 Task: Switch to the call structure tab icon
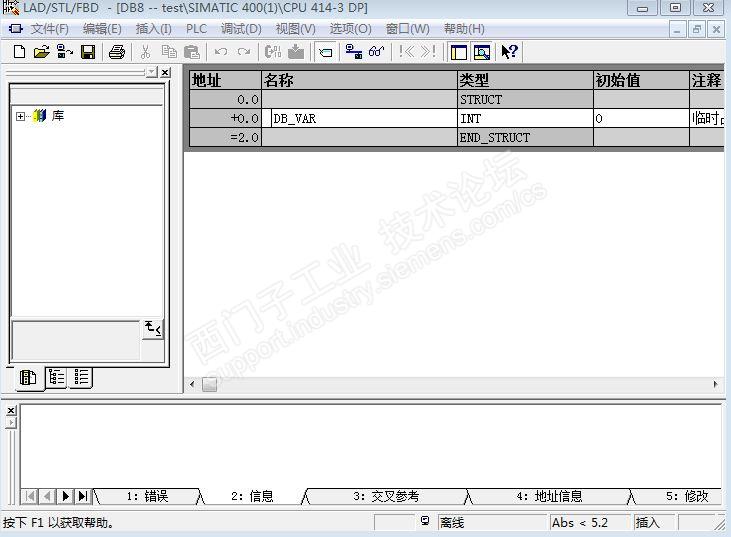56,377
